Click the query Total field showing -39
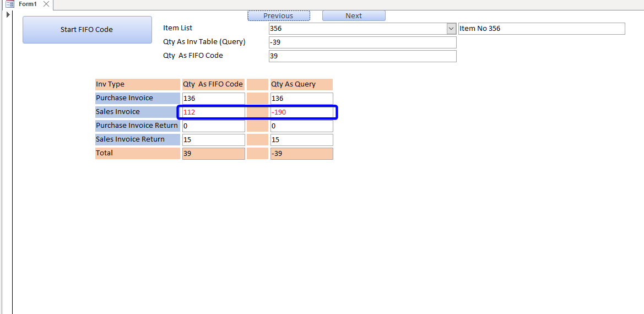The image size is (644, 314). point(302,154)
